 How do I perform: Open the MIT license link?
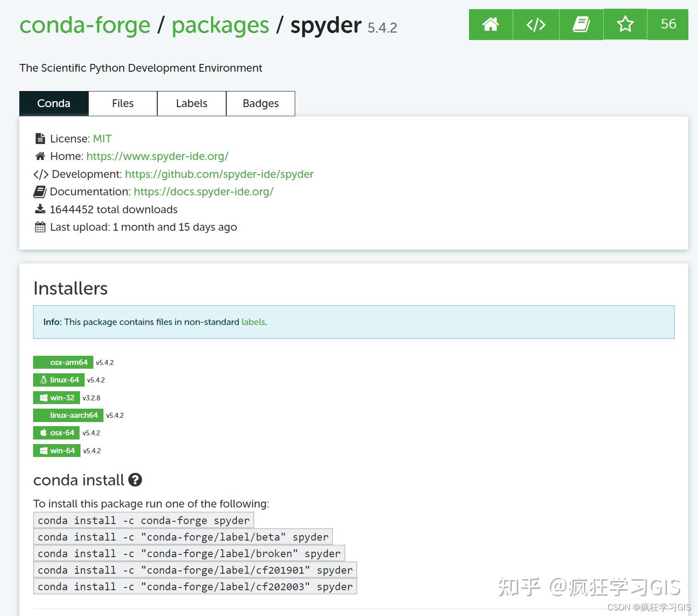[x=102, y=138]
